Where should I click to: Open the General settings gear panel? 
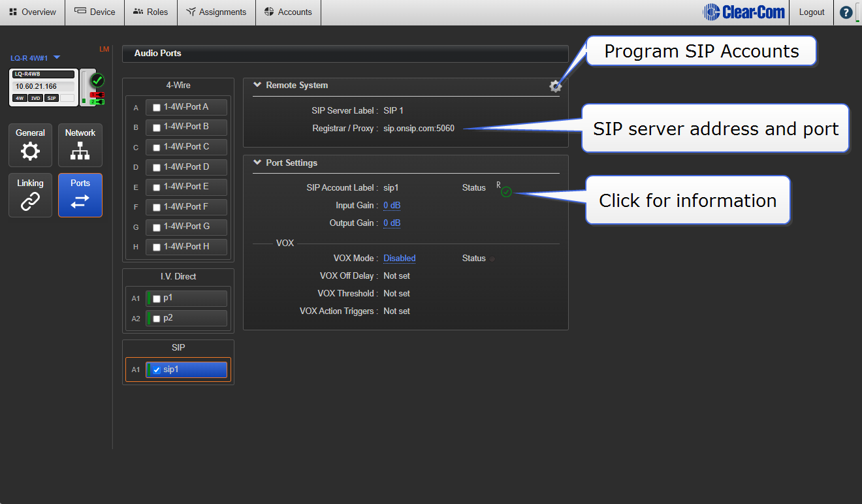tap(30, 145)
